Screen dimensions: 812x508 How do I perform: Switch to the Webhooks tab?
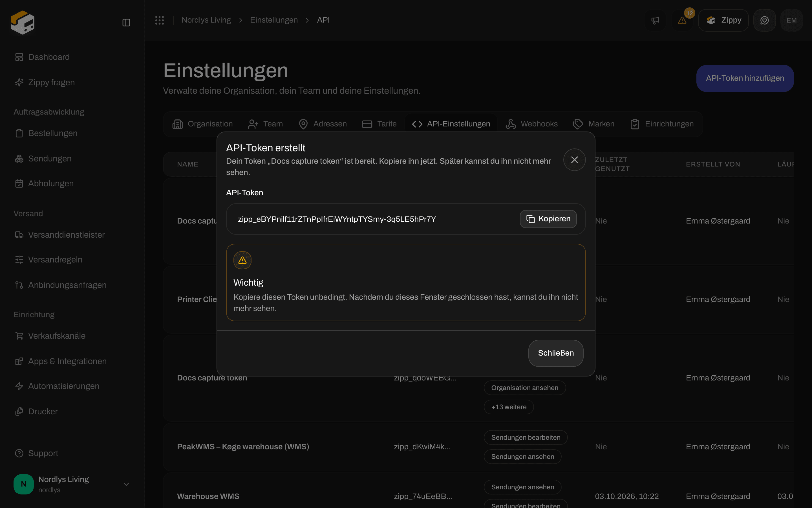531,124
